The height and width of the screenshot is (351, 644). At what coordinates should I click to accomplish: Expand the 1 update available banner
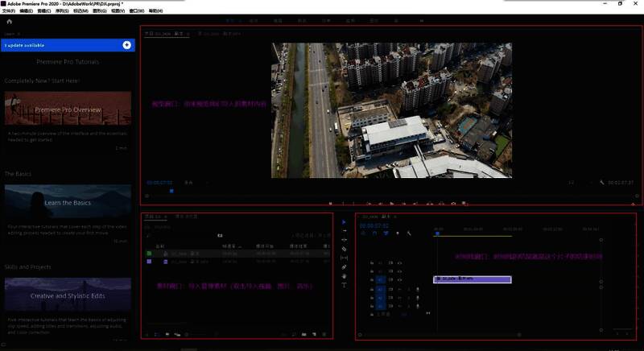[126, 45]
